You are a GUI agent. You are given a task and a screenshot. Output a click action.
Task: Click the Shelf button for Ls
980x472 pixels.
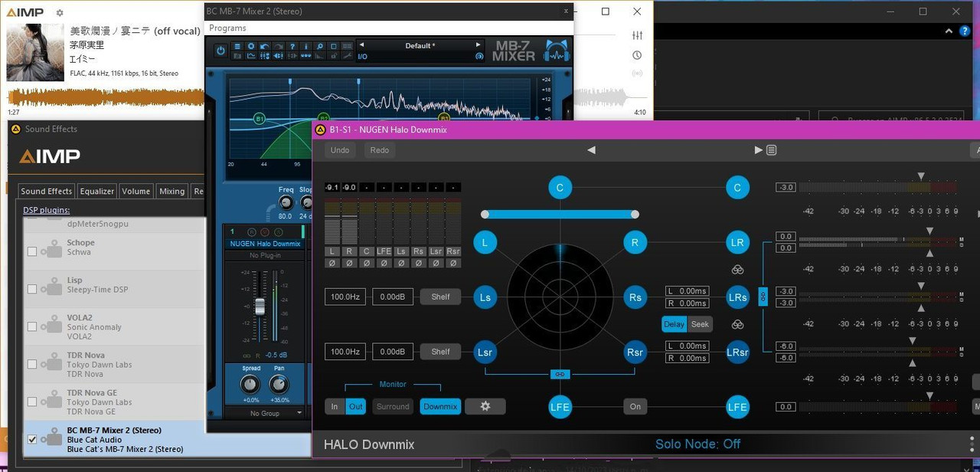[x=440, y=297]
